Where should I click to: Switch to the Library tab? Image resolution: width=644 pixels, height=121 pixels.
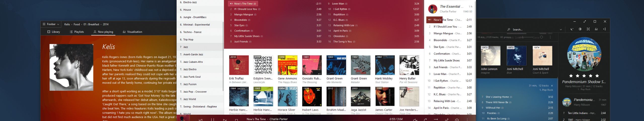54,32
